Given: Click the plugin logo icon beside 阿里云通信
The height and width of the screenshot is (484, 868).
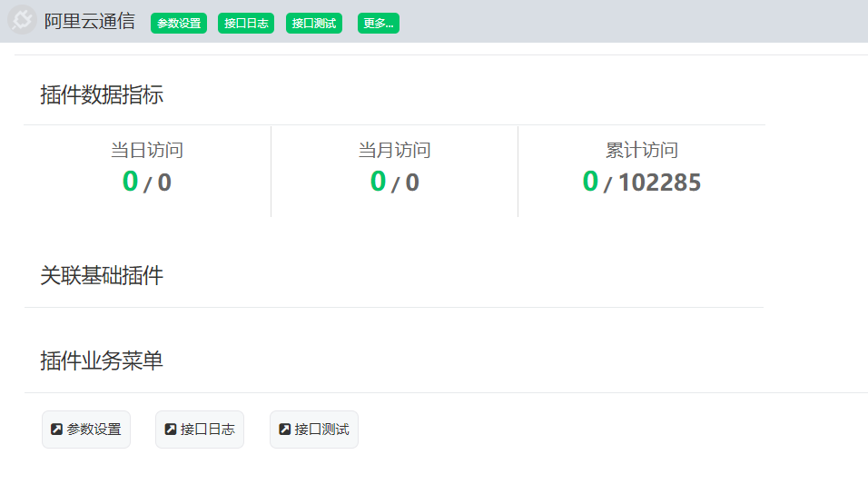Looking at the screenshot, I should (22, 20).
